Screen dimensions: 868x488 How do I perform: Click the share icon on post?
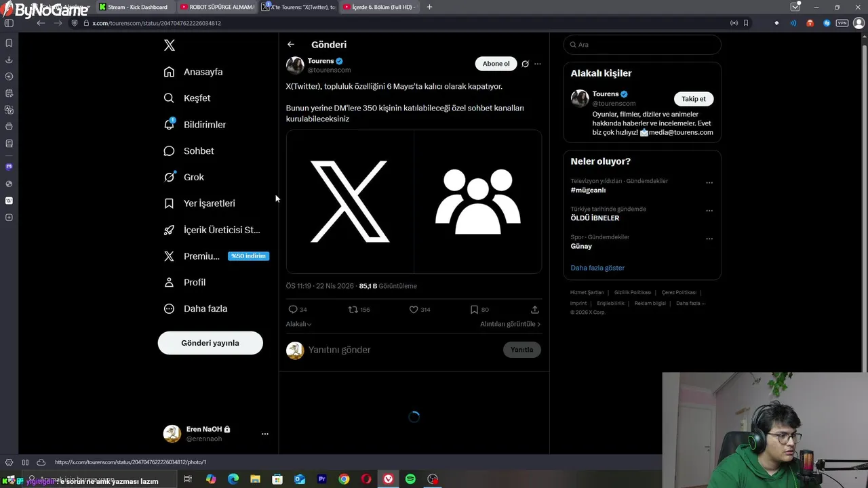pos(535,310)
